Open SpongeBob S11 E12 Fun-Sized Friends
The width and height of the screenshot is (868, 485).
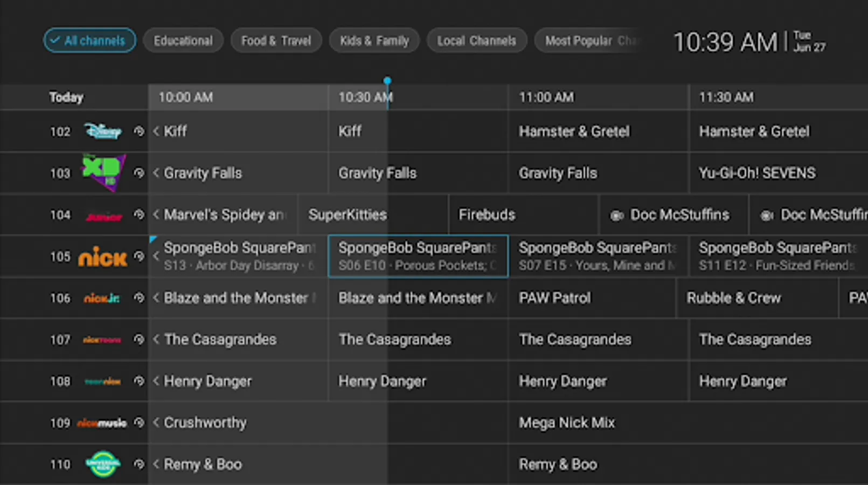[779, 256]
